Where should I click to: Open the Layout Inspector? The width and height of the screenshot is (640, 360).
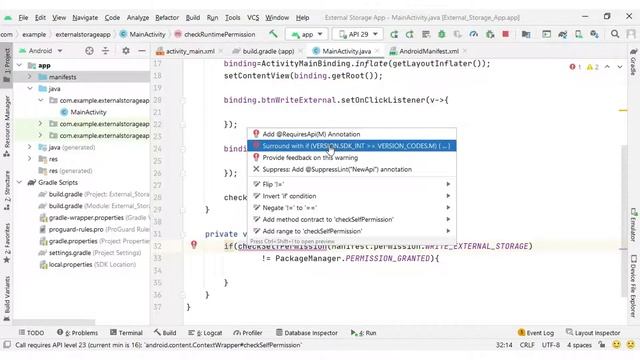593,333
